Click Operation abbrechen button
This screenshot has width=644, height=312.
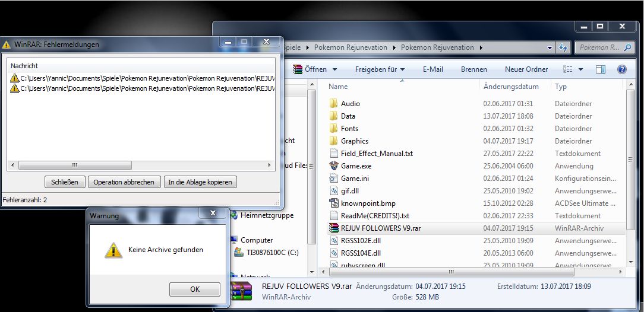124,182
